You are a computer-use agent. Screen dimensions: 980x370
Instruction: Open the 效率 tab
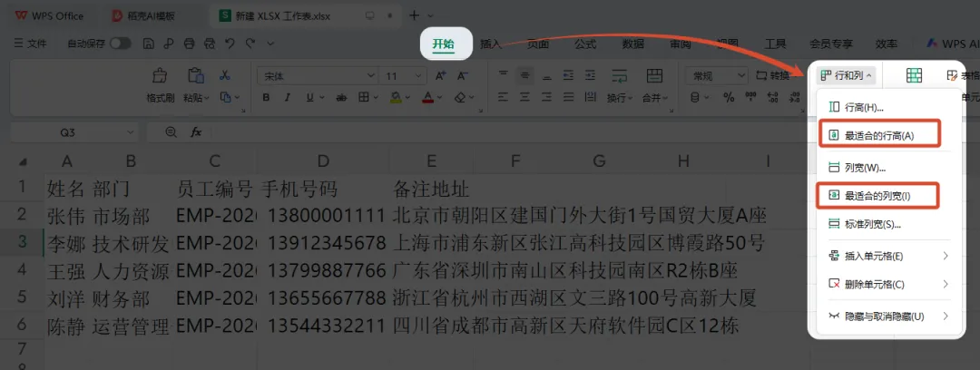(887, 44)
